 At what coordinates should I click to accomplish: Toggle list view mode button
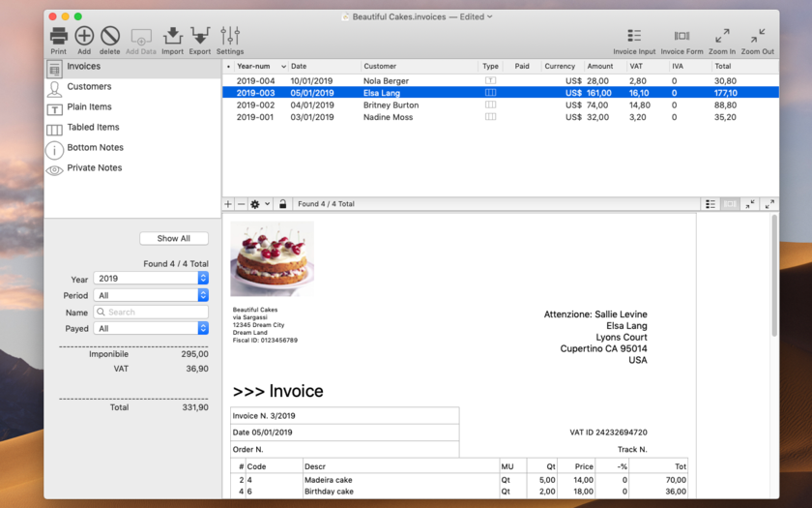[710, 204]
